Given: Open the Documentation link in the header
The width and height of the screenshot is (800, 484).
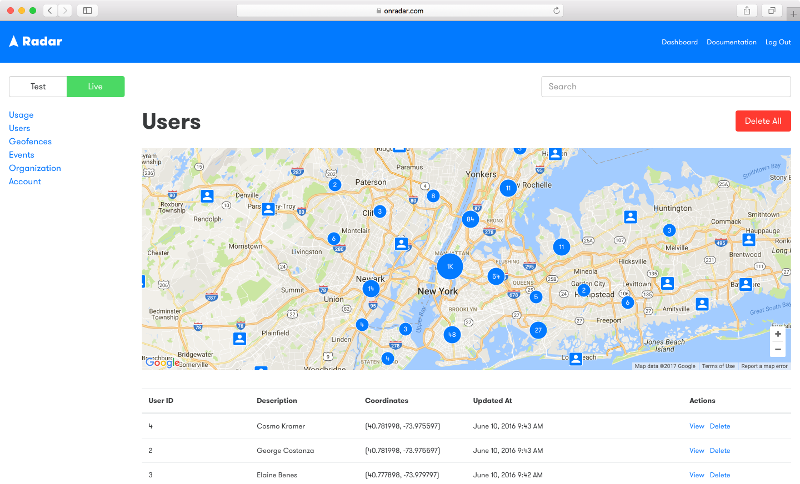Looking at the screenshot, I should [x=731, y=42].
